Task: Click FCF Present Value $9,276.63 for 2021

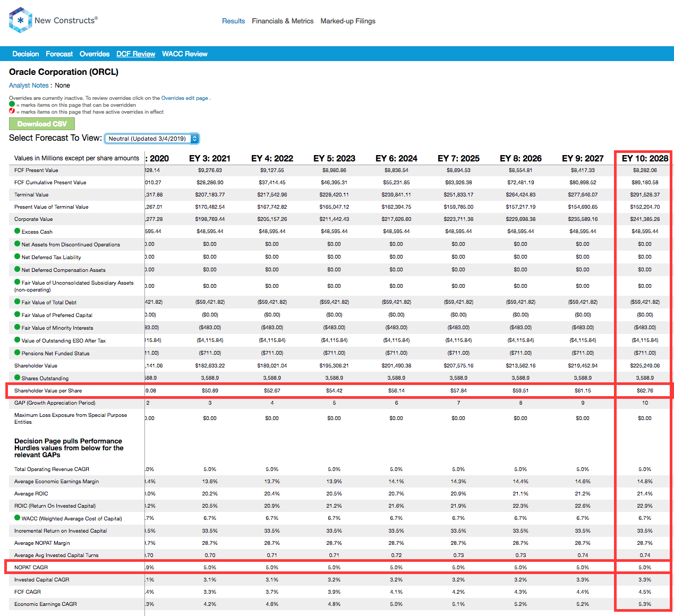Action: 210,170
